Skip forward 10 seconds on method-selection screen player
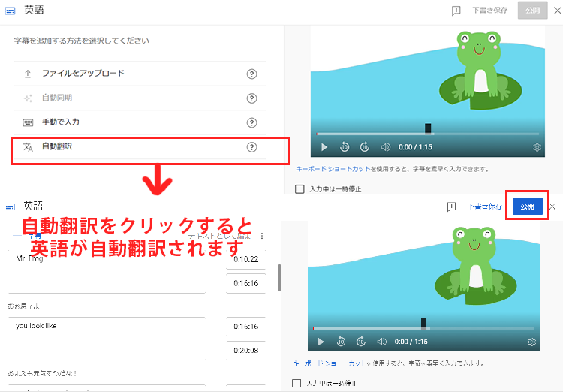Image resolution: width=563 pixels, height=392 pixels. (364, 147)
